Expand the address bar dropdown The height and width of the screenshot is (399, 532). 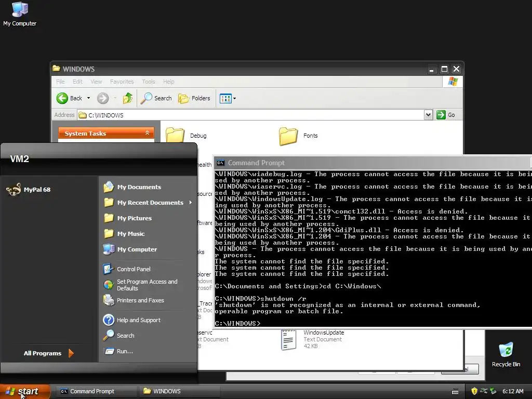coord(428,115)
